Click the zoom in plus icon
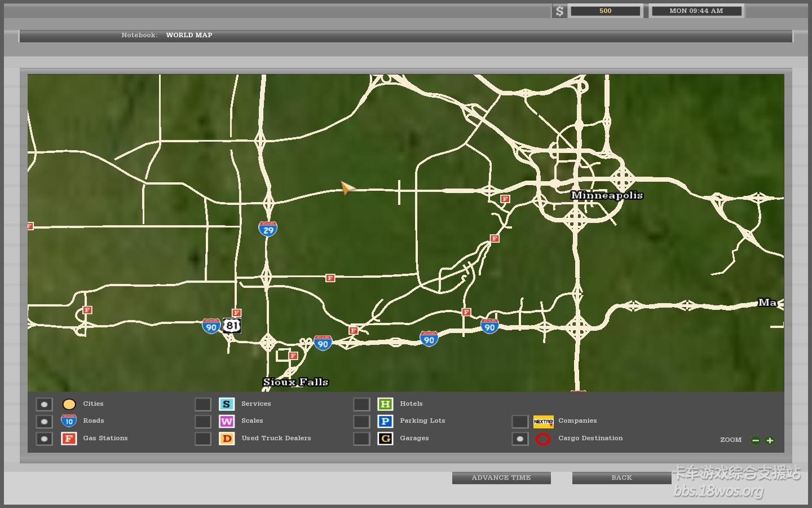 click(x=770, y=440)
